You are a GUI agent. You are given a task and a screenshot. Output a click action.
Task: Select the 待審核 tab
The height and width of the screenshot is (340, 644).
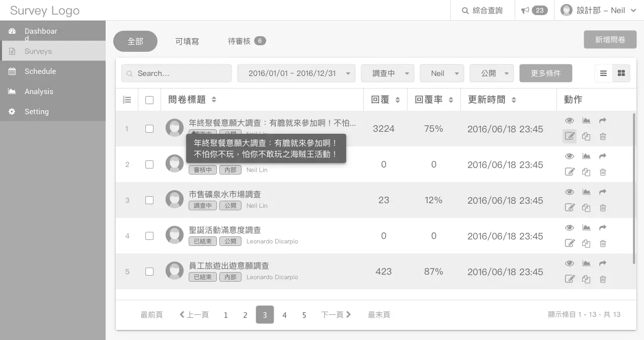(247, 41)
